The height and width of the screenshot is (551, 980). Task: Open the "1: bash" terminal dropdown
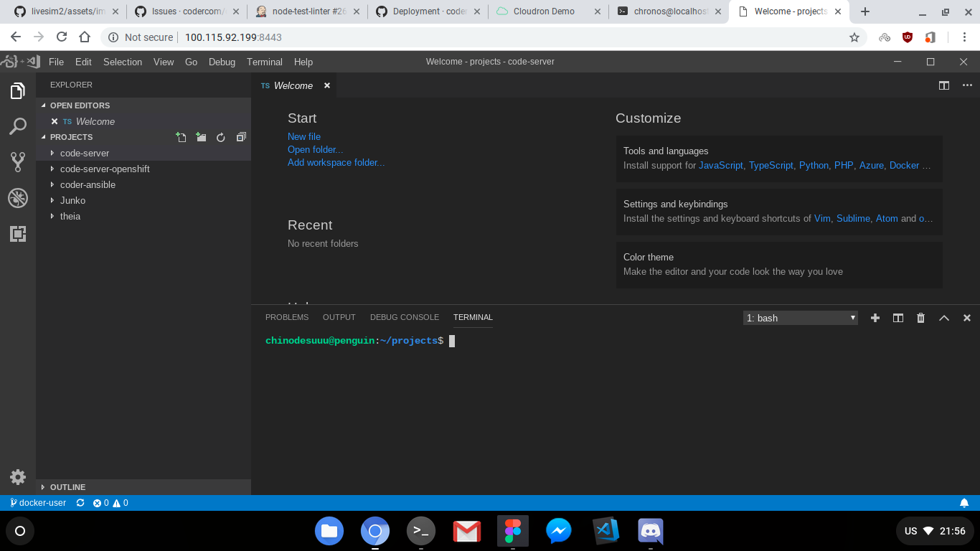[800, 317]
